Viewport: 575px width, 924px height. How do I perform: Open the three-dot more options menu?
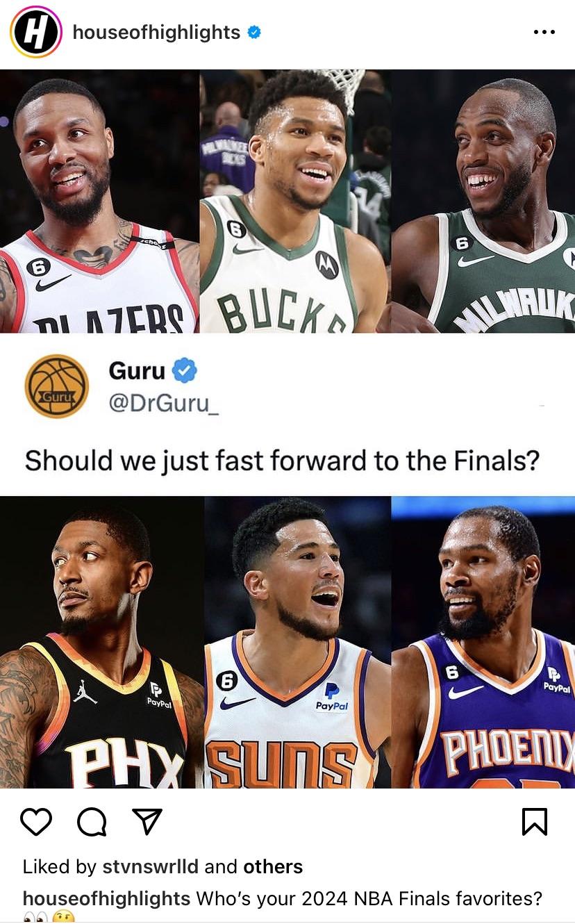click(x=544, y=32)
